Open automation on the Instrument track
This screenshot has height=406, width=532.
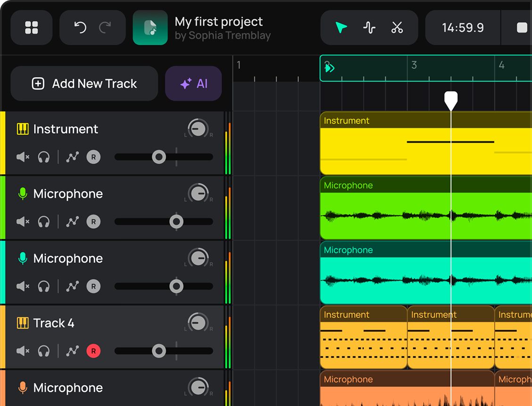click(x=72, y=157)
